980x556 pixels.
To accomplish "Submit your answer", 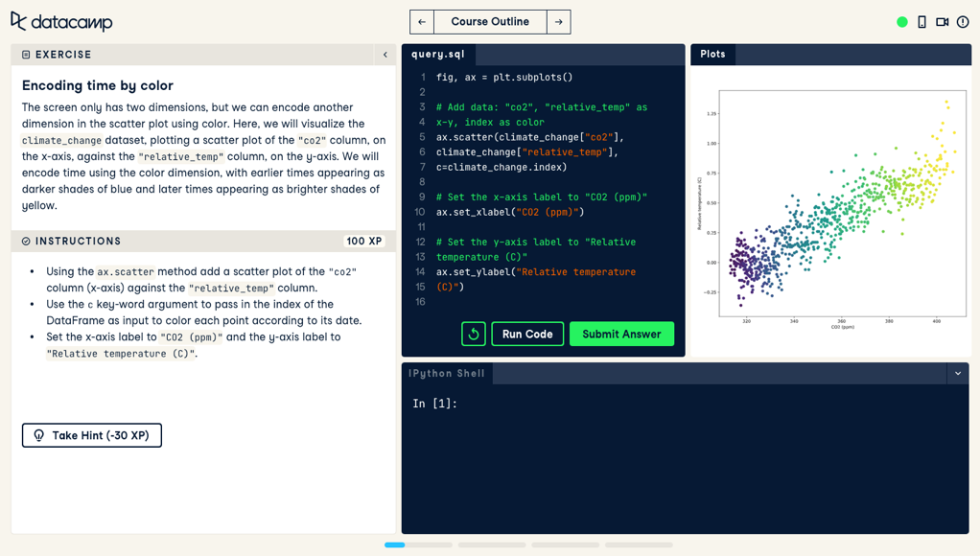I will pyautogui.click(x=621, y=334).
